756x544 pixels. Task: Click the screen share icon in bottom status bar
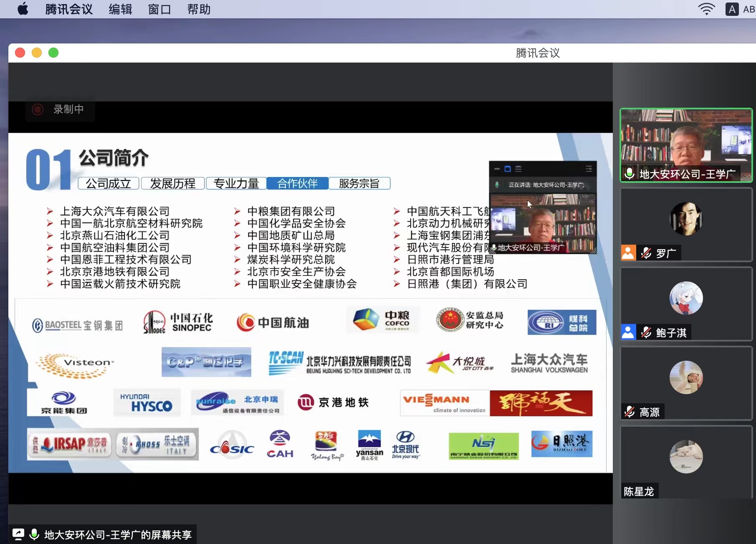coord(18,534)
